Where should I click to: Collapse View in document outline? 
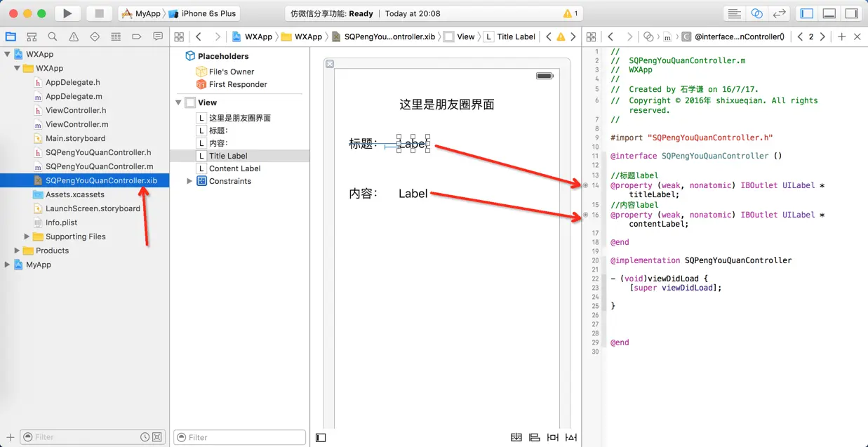(179, 102)
